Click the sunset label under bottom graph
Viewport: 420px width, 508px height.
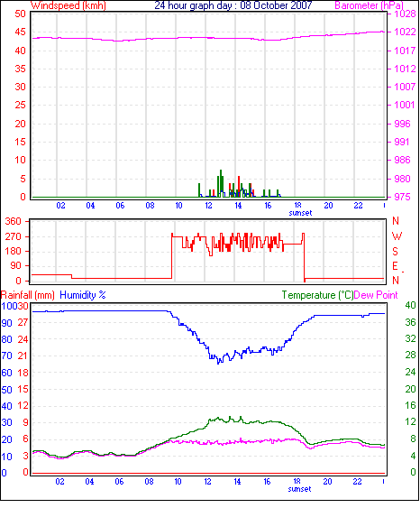pos(299,489)
